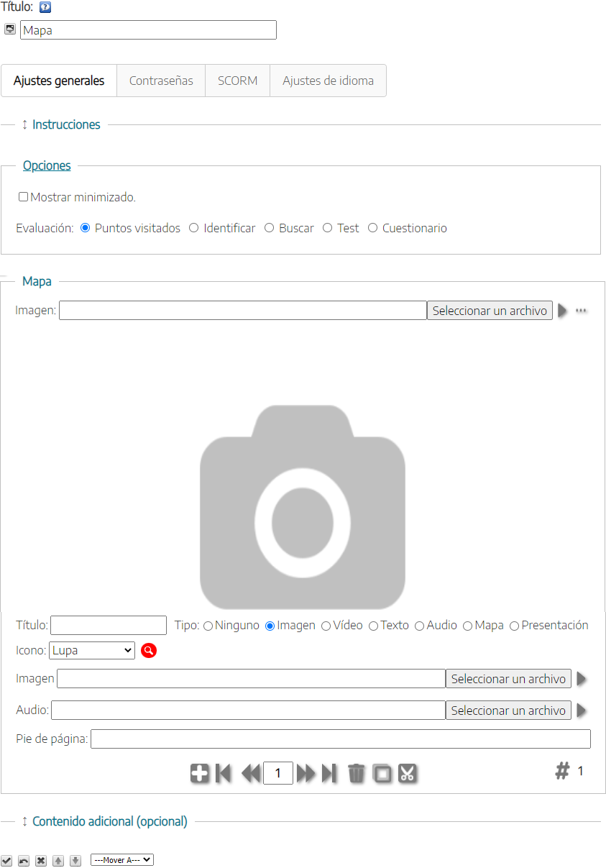Click the add new point plus icon

200,773
